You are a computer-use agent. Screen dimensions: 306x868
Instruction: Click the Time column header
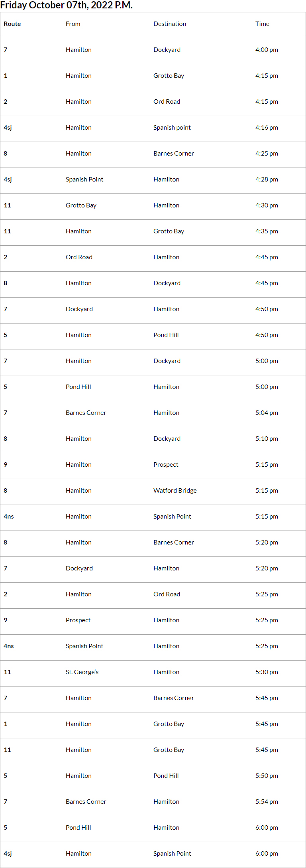[x=262, y=24]
